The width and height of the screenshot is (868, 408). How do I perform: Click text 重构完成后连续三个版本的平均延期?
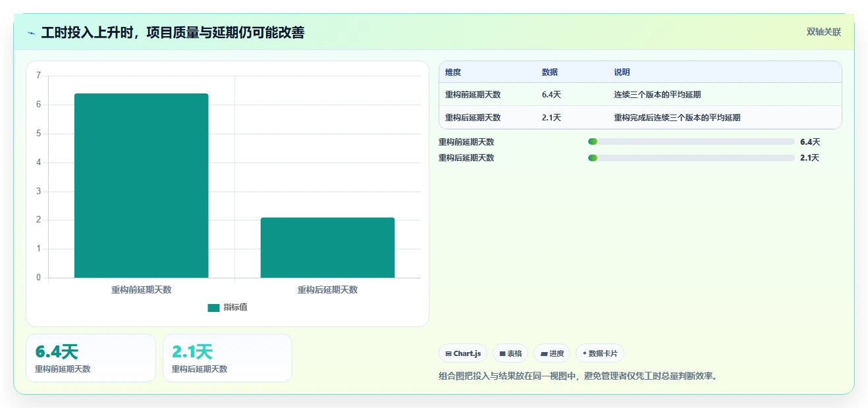[678, 118]
